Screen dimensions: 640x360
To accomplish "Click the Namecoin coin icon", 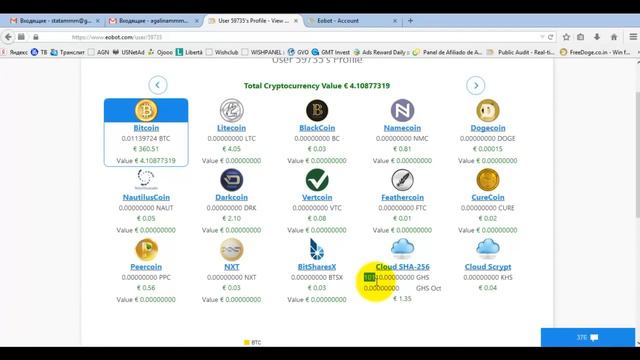I will tap(402, 110).
